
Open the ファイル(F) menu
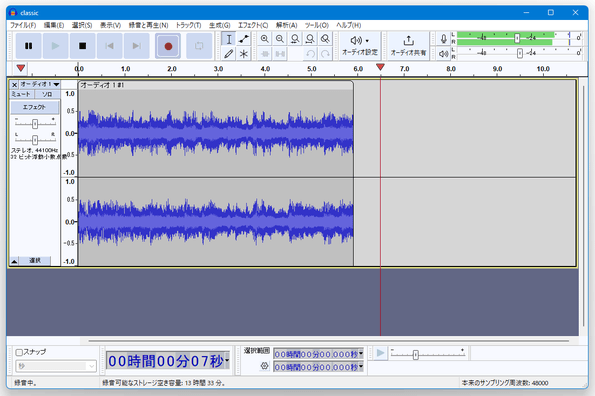[x=23, y=25]
